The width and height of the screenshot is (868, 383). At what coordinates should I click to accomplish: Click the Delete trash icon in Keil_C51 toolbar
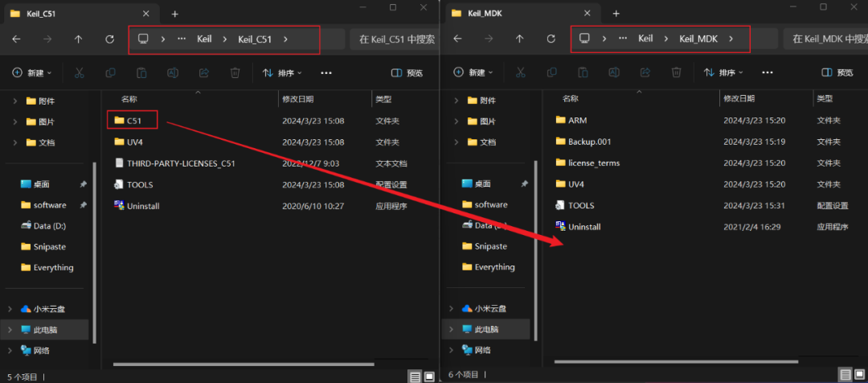click(x=235, y=72)
